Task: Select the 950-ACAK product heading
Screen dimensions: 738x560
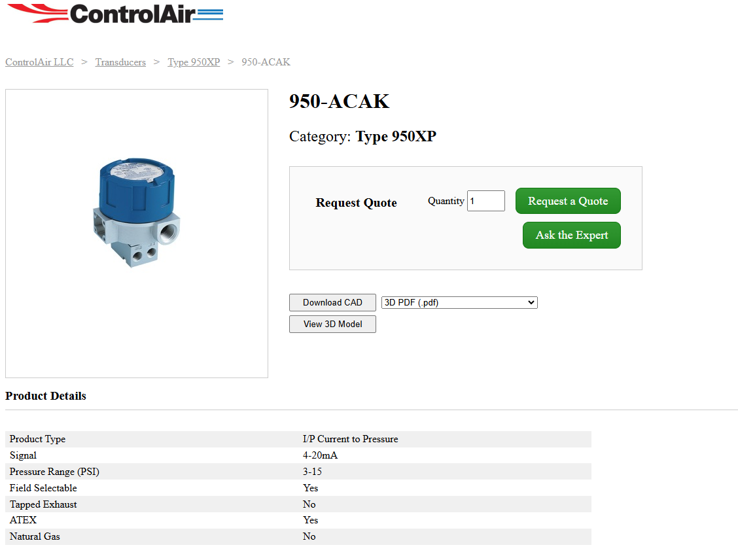Action: click(x=340, y=101)
